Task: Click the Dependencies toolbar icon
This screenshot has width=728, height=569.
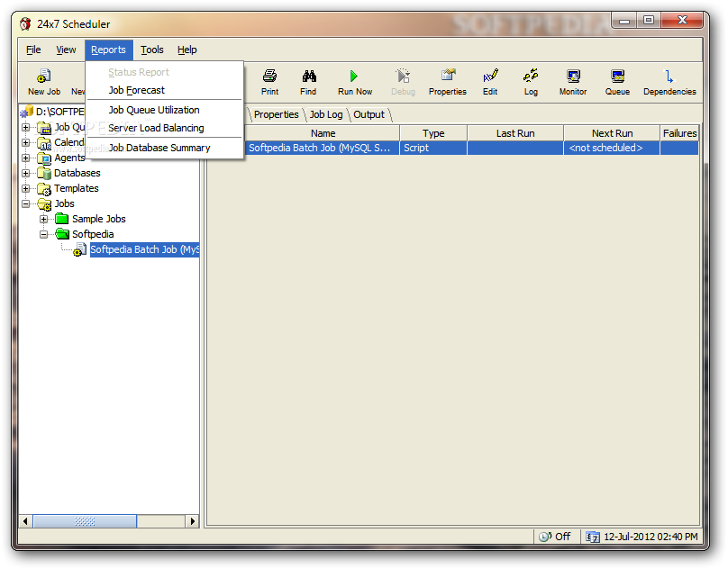Action: click(669, 77)
